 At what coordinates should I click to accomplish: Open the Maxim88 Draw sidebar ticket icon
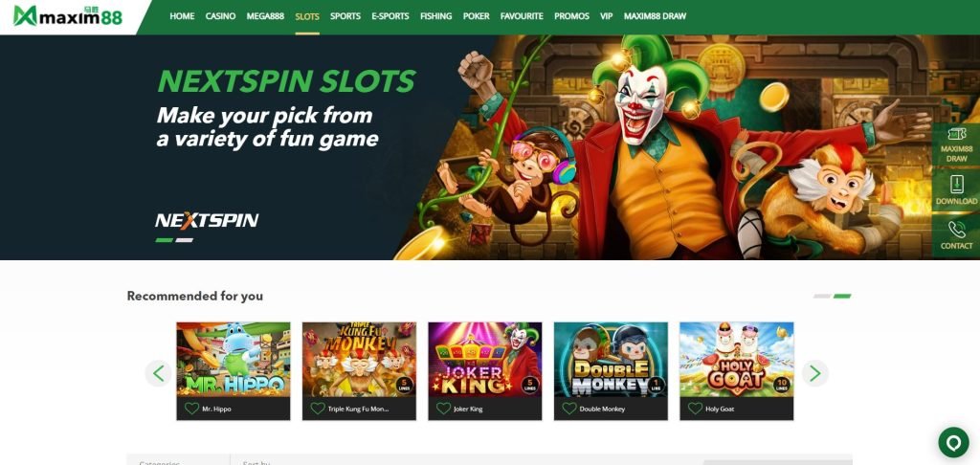coord(956,134)
